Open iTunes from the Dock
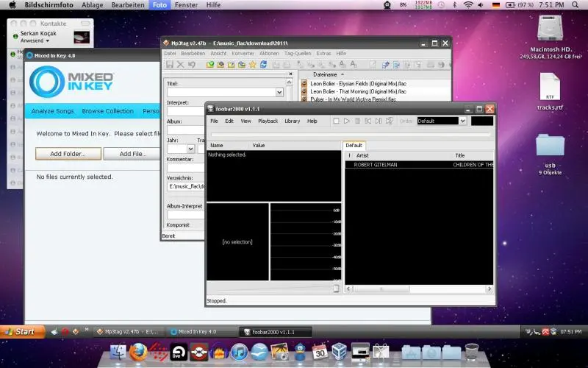 (x=239, y=353)
